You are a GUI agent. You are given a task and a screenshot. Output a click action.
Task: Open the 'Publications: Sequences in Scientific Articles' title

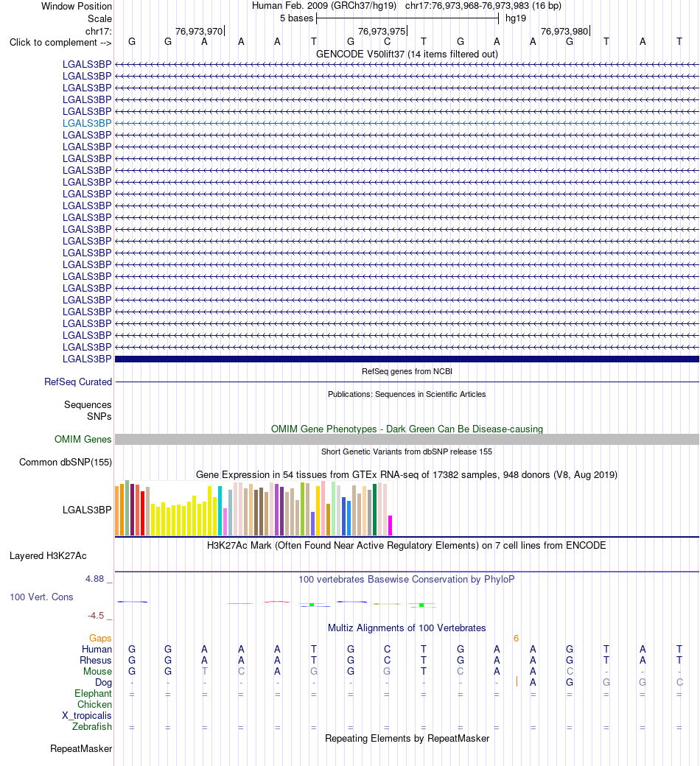click(407, 394)
